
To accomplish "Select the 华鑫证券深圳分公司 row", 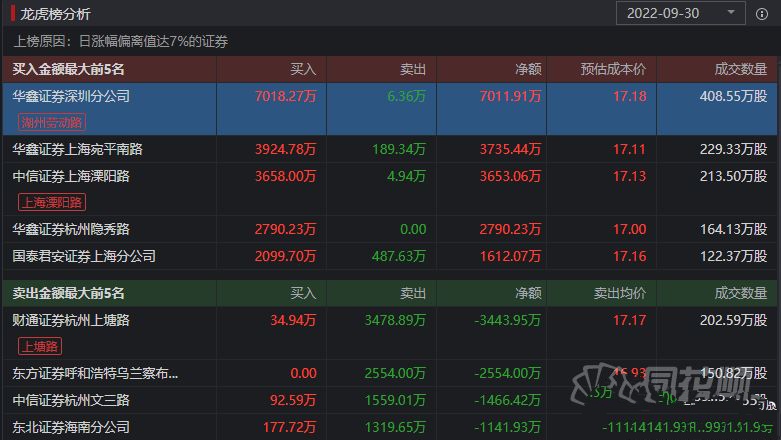I will (390, 109).
